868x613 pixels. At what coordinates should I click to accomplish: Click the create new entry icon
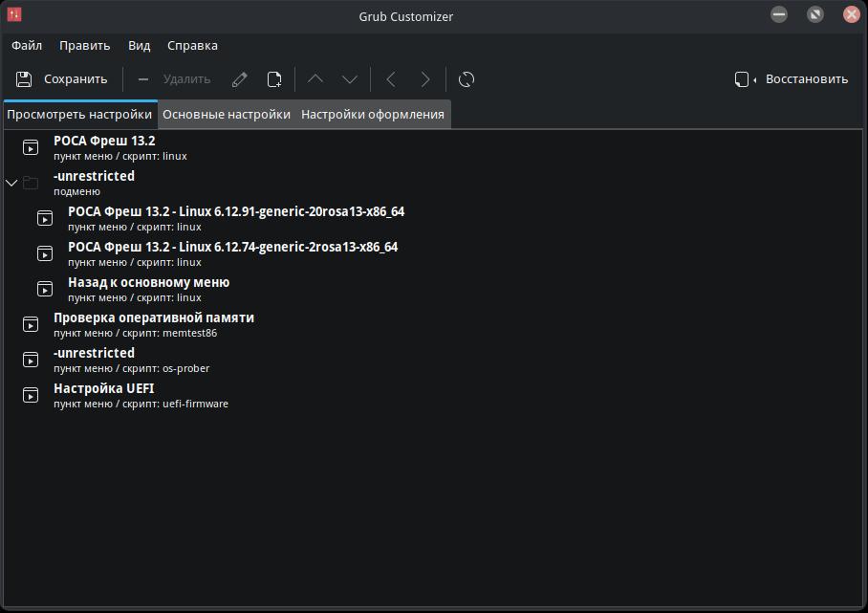(274, 79)
